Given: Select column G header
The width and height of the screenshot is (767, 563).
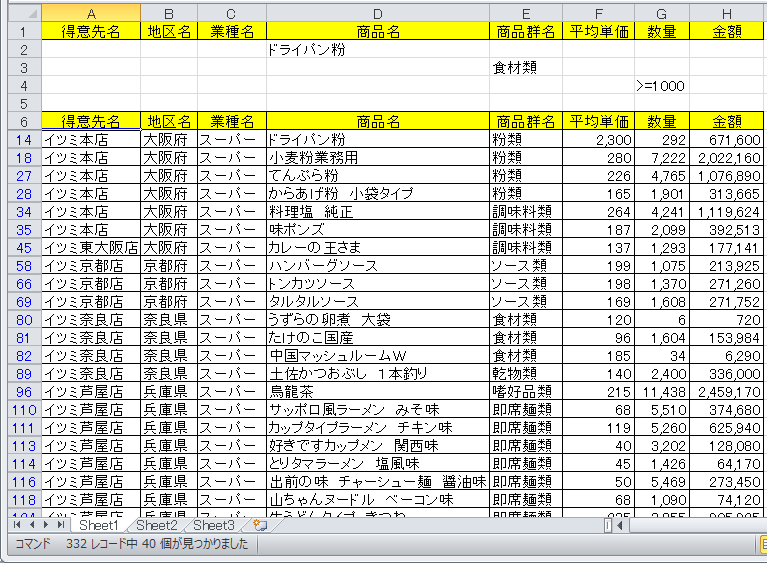Looking at the screenshot, I should 661,13.
